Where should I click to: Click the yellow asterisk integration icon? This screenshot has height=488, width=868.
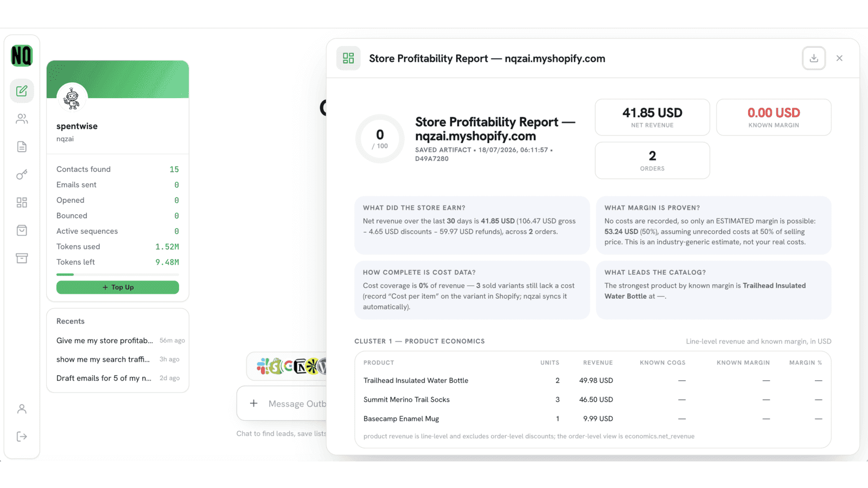(x=312, y=366)
